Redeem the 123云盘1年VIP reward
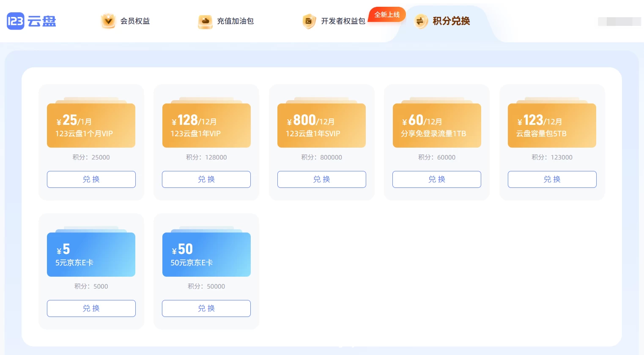The image size is (644, 355). coord(206,179)
